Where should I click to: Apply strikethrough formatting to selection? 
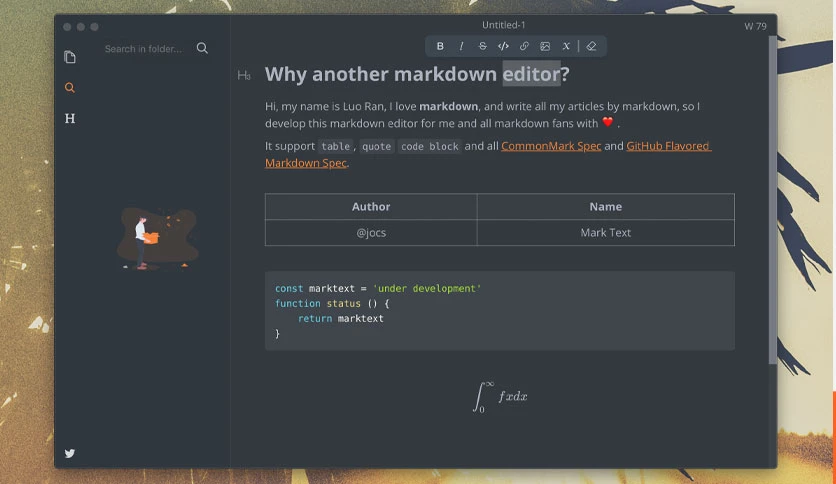pyautogui.click(x=482, y=46)
